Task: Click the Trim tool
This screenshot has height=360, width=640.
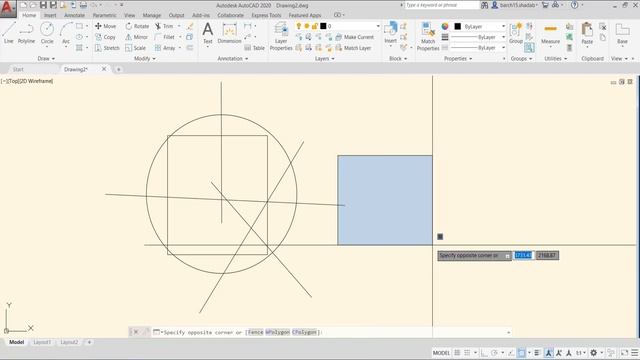Action: (x=164, y=26)
